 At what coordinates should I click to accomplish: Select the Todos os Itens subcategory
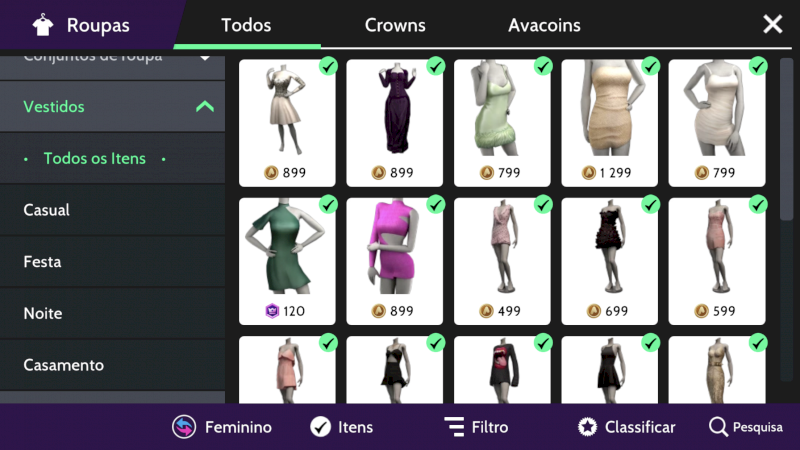(x=95, y=159)
